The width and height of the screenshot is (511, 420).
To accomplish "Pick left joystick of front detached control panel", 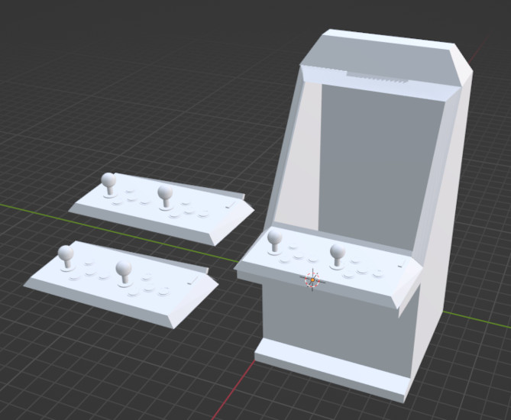I will click(x=67, y=254).
